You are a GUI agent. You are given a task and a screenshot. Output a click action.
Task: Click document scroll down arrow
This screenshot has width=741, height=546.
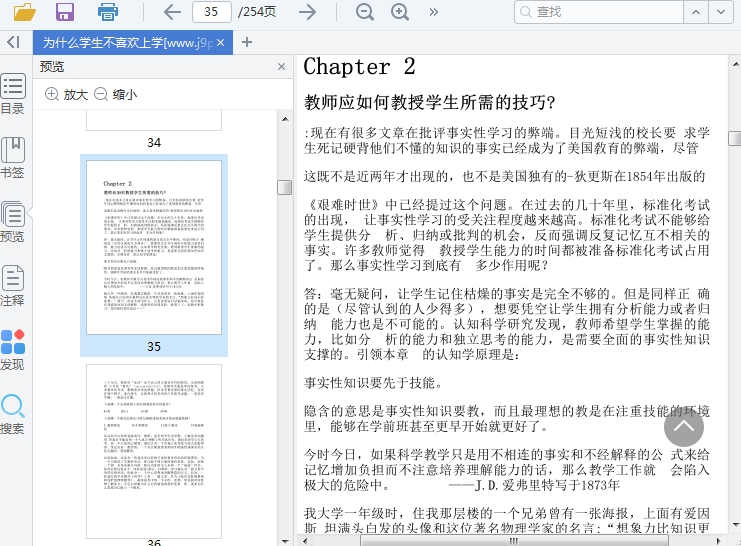click(735, 525)
